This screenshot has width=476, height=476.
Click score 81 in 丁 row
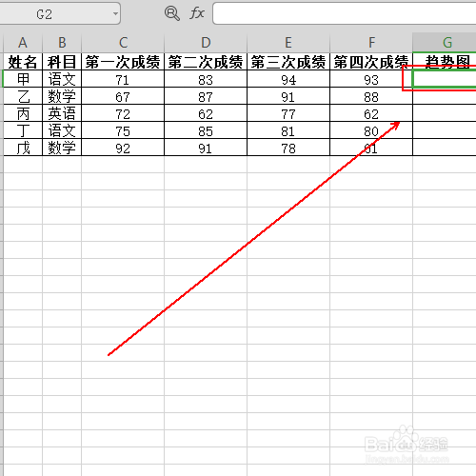(x=288, y=130)
